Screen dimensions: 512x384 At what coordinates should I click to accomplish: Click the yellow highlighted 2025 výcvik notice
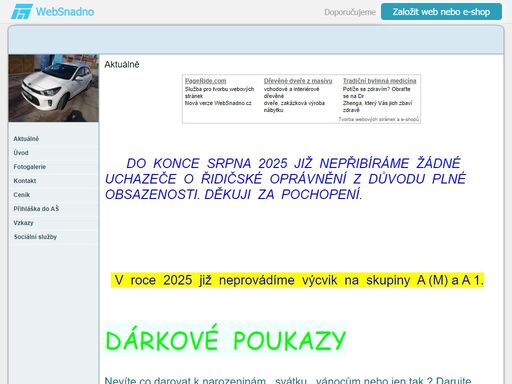pos(297,280)
